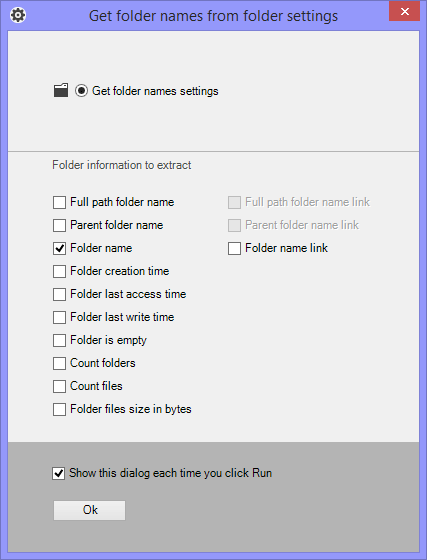Viewport: 427px width, 560px height.
Task: Enable Folder last access time
Action: pos(59,294)
